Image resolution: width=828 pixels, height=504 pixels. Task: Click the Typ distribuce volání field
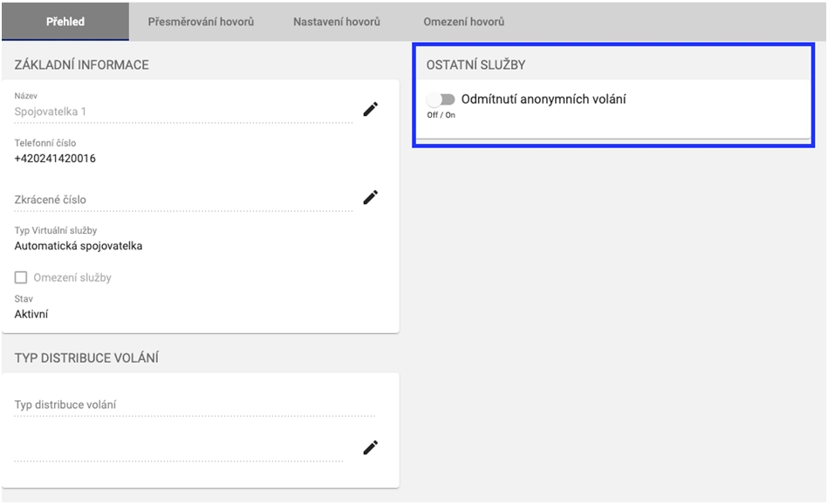[x=192, y=405]
